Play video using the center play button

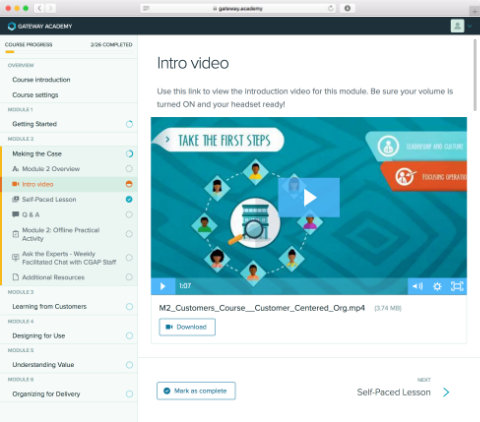coord(309,198)
